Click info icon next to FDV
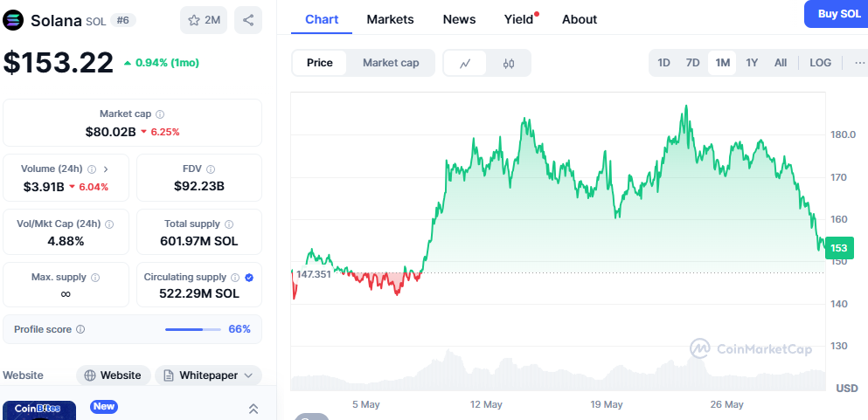The image size is (868, 420). [x=211, y=169]
